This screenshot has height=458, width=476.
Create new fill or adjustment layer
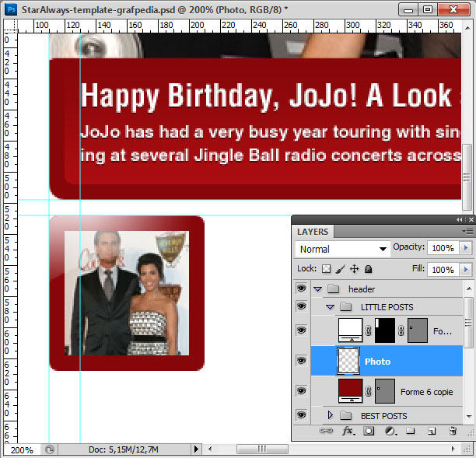390,431
